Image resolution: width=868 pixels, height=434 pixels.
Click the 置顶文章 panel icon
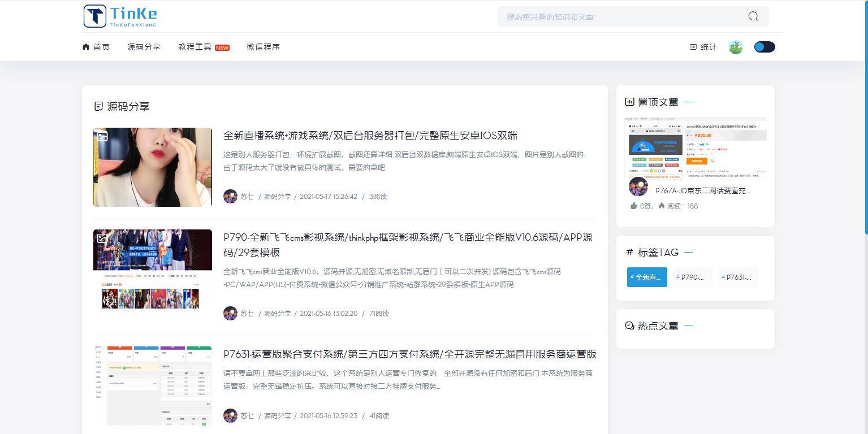tap(629, 102)
